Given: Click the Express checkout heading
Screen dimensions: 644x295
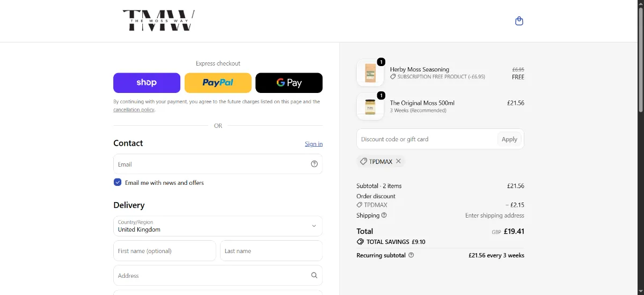Looking at the screenshot, I should [x=218, y=63].
